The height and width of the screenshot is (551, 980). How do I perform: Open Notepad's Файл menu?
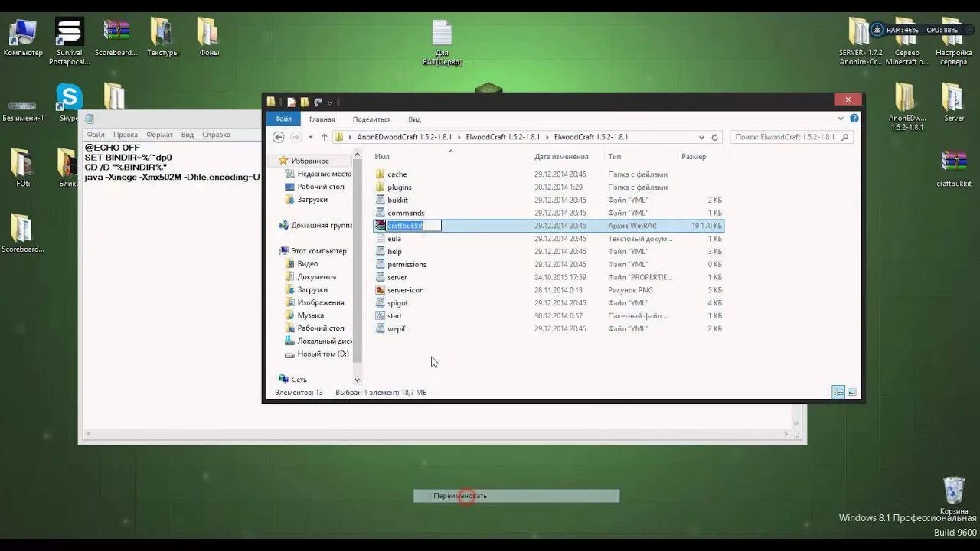(96, 135)
